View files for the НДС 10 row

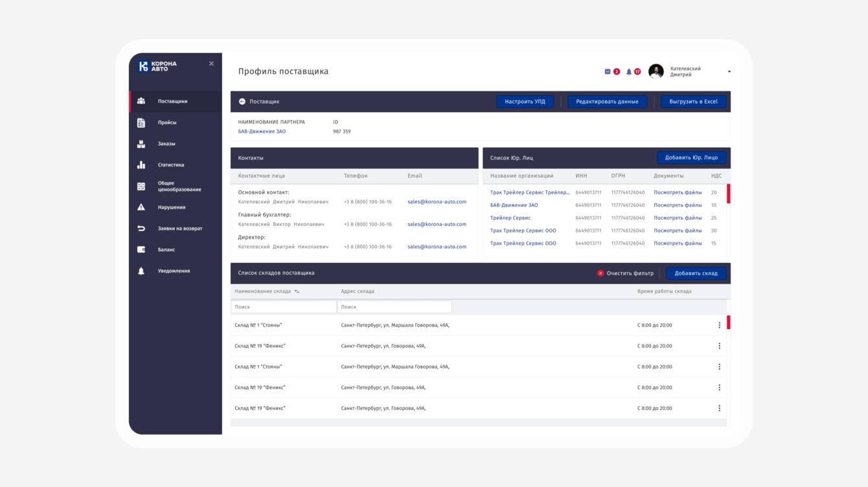point(678,205)
